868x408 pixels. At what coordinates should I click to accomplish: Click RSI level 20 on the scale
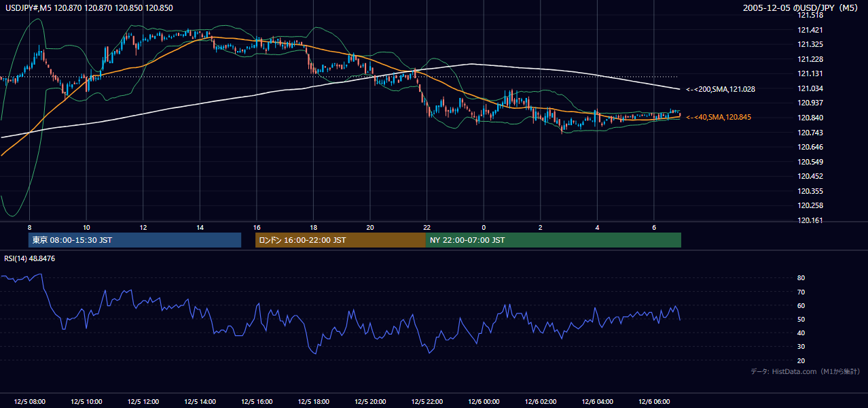tap(801, 360)
